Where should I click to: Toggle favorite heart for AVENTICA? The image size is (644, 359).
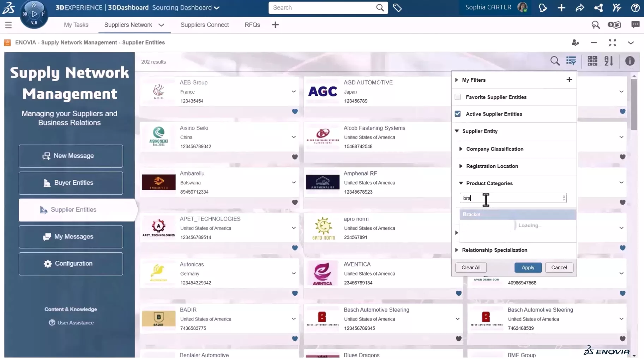[459, 293]
